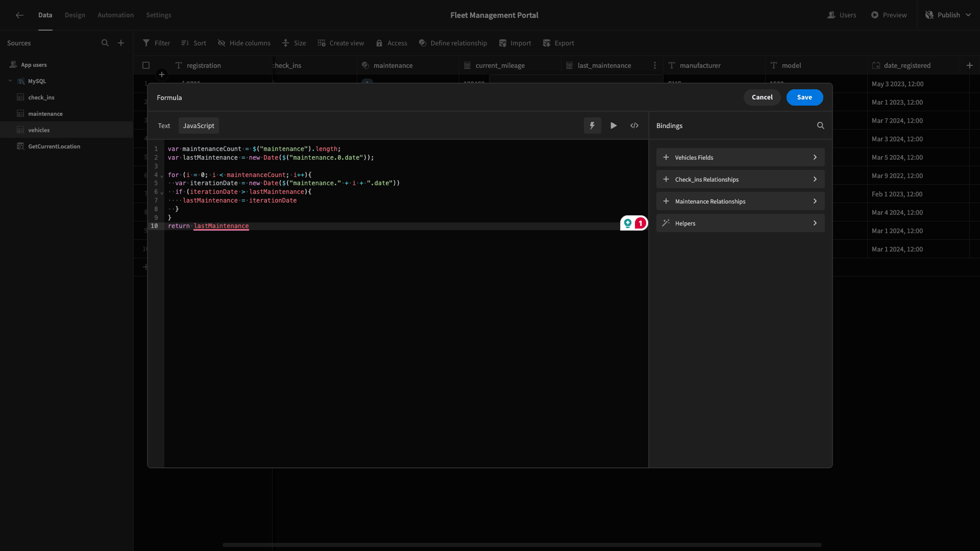Switch formula mode to Text
Viewport: 980px width, 551px height.
pyautogui.click(x=164, y=126)
